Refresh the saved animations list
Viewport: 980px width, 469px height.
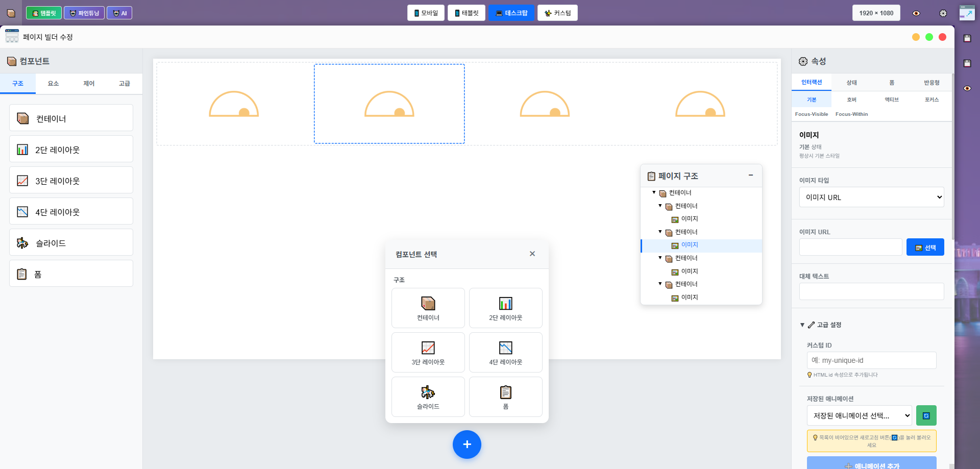pos(926,415)
